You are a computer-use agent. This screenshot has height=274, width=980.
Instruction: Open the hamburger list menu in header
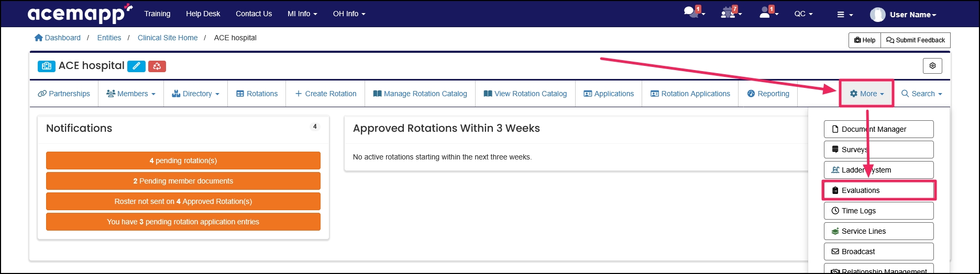pyautogui.click(x=844, y=15)
